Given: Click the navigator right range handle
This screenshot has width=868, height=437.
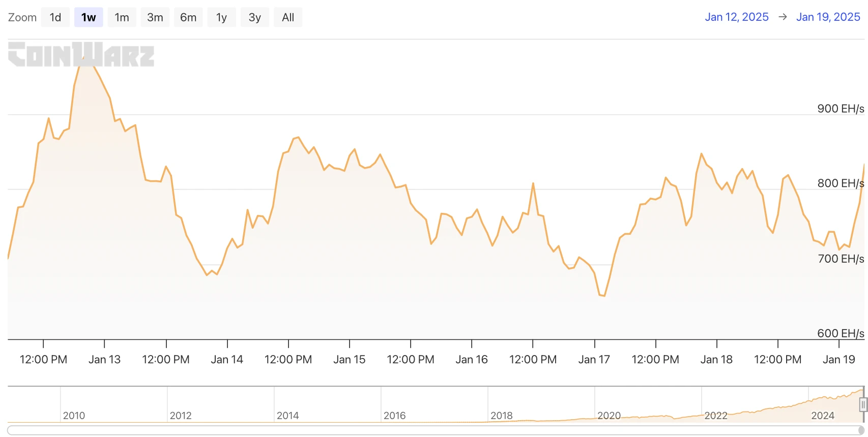Looking at the screenshot, I should point(863,404).
